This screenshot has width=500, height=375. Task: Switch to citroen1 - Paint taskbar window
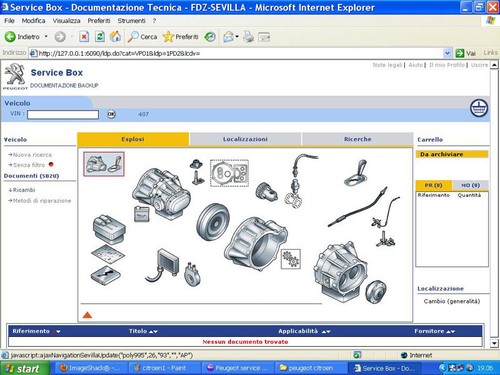pyautogui.click(x=164, y=368)
